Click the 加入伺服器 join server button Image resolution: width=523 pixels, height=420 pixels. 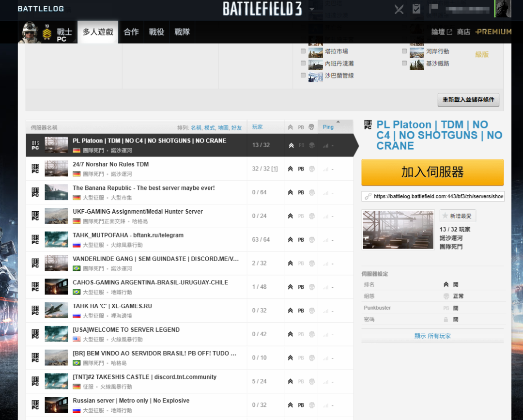point(432,172)
